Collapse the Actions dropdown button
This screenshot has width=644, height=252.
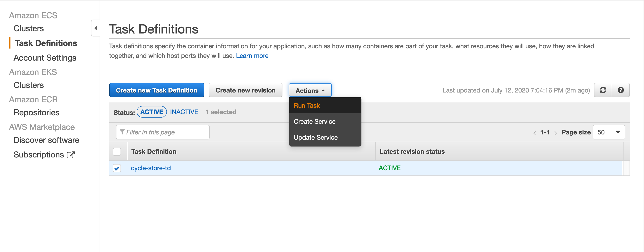click(x=310, y=90)
